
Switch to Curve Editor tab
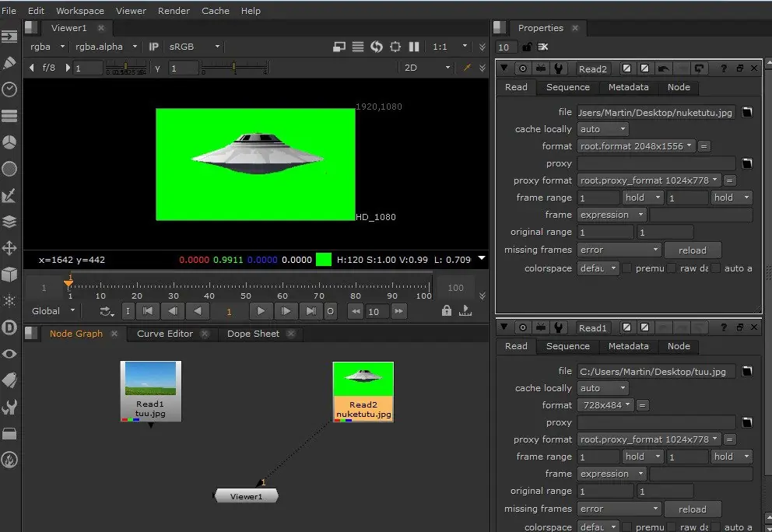coord(165,334)
